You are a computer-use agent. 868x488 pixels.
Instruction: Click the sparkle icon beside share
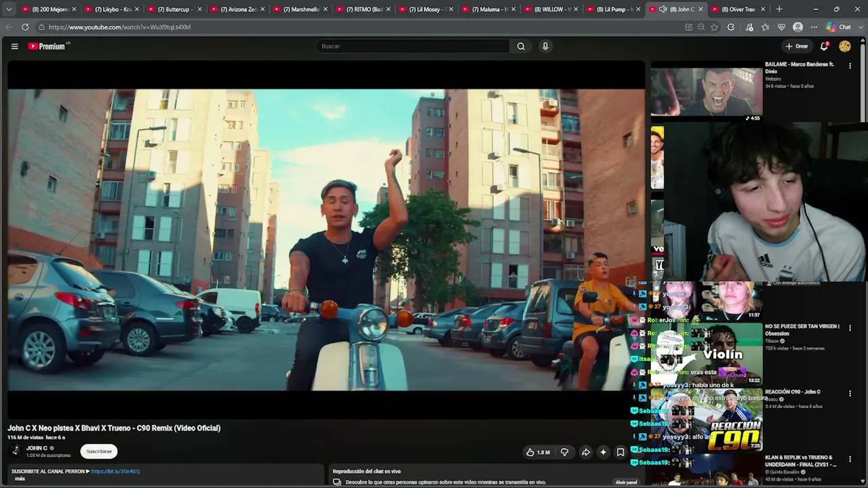603,452
